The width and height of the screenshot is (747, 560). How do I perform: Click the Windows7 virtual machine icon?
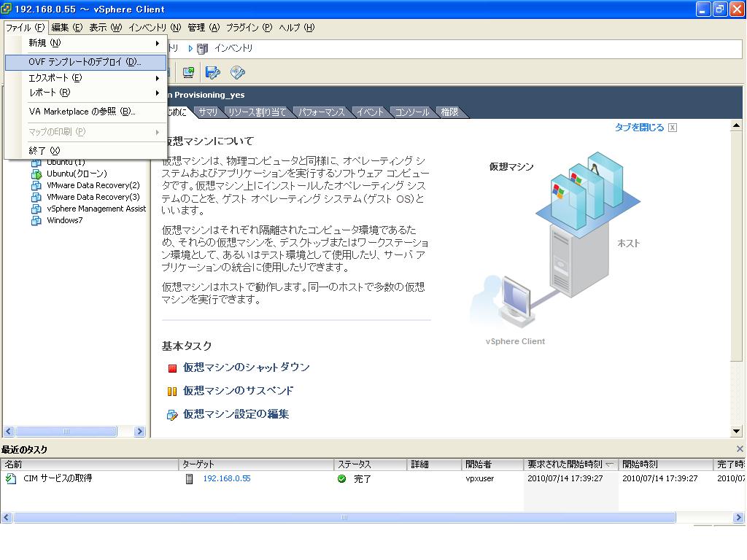pyautogui.click(x=36, y=220)
